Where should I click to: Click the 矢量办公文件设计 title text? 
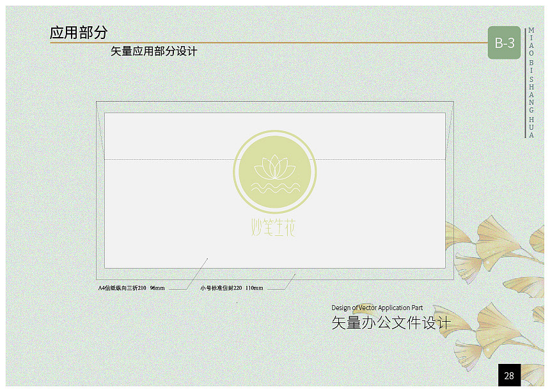[390, 324]
